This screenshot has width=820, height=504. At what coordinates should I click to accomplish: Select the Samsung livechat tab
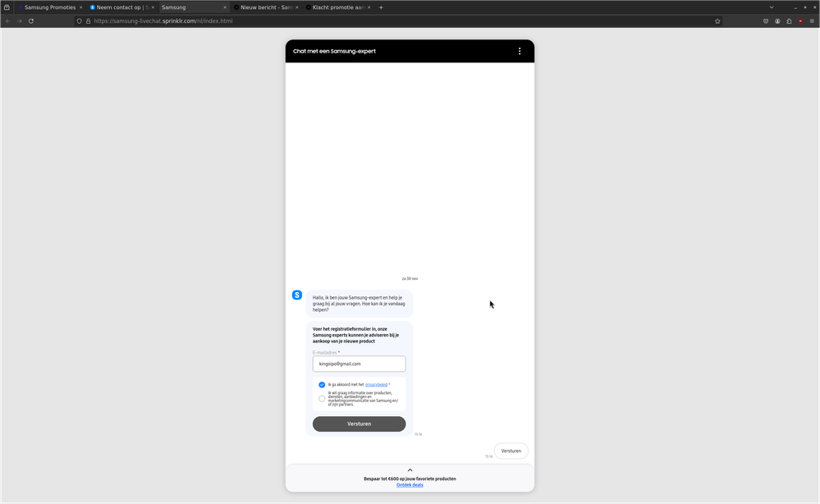tap(194, 7)
